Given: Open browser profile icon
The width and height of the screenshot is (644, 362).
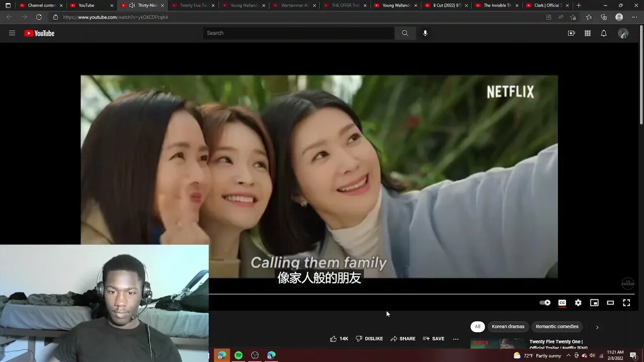Looking at the screenshot, I should point(619,17).
